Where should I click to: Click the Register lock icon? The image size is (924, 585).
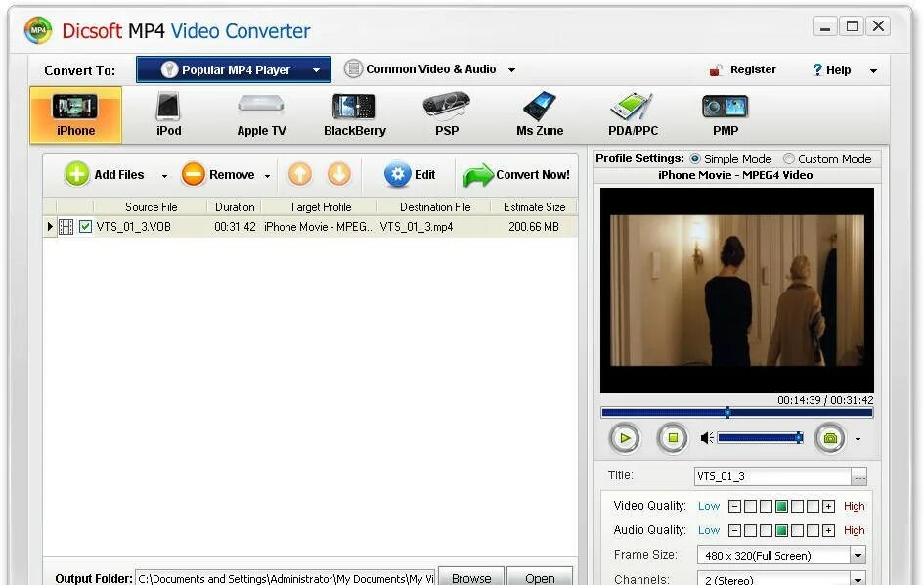click(716, 70)
